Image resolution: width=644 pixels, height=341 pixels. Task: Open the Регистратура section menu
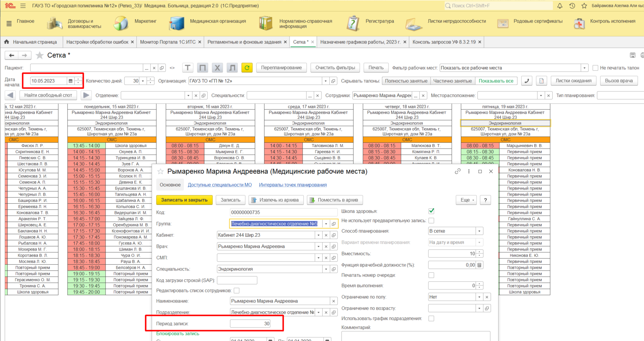tap(380, 21)
